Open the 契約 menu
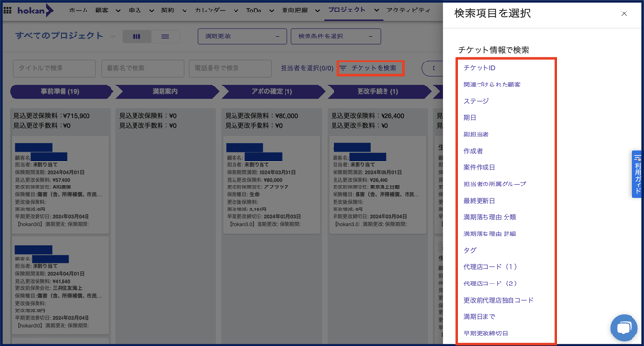The image size is (644, 346). tap(167, 11)
